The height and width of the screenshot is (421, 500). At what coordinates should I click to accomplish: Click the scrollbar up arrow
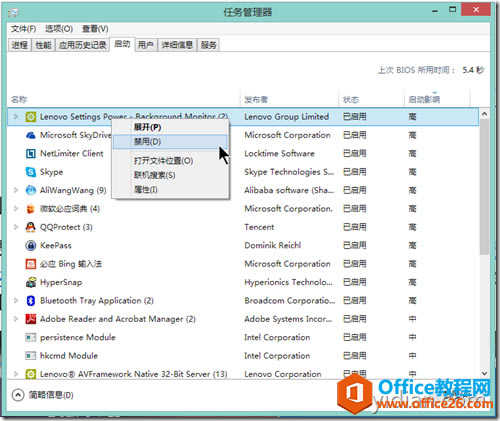click(x=484, y=114)
